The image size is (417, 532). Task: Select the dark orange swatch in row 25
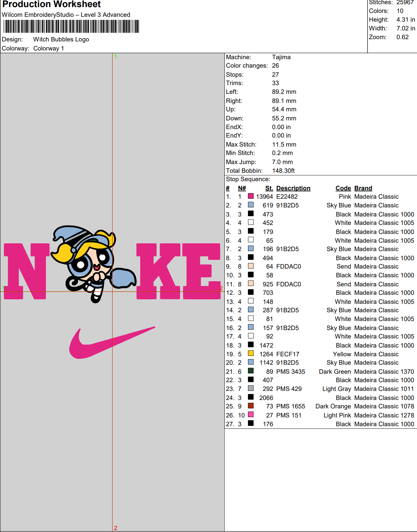(x=251, y=406)
